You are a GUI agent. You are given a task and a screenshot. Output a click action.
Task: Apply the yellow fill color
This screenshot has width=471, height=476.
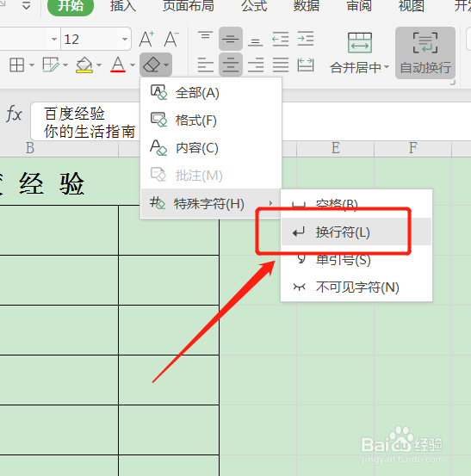pos(84,65)
